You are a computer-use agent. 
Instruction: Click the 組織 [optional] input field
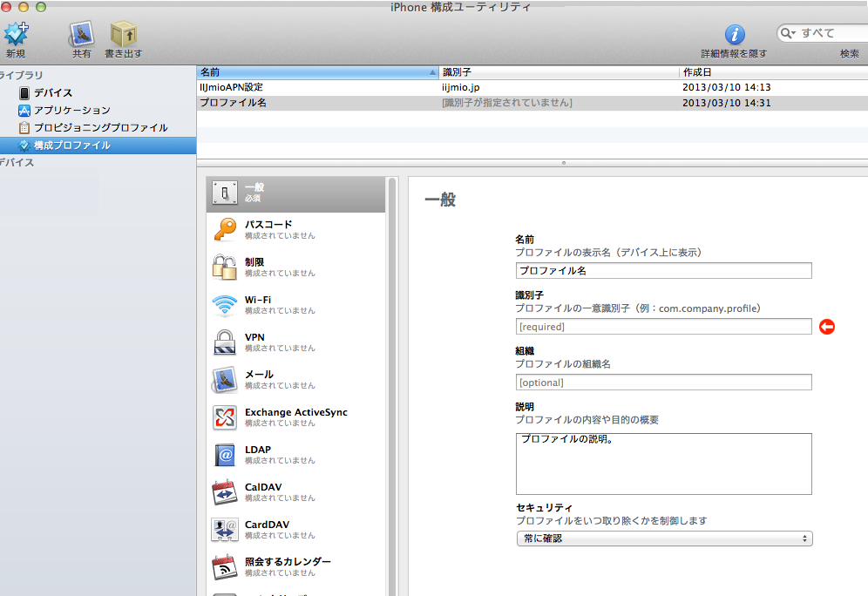663,383
